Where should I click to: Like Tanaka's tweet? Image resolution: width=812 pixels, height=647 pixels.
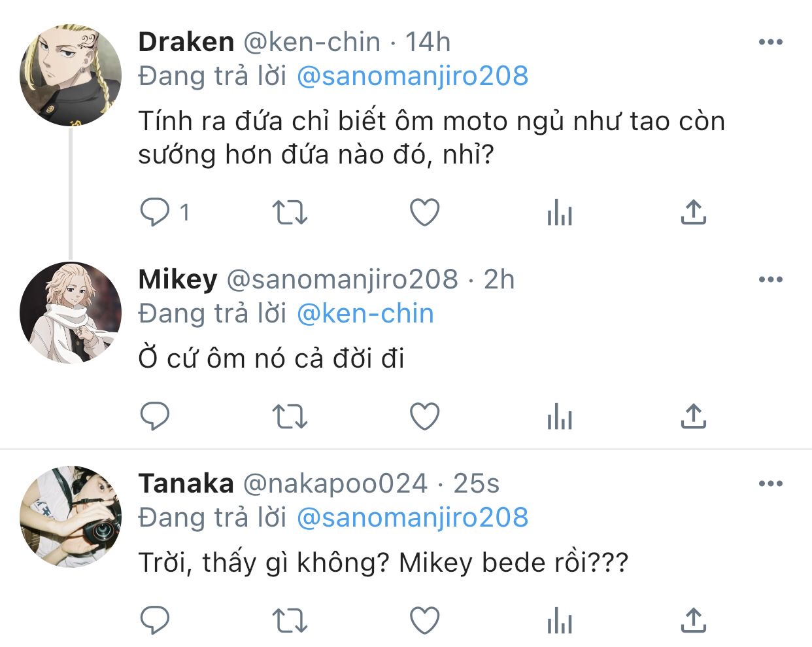click(x=424, y=620)
